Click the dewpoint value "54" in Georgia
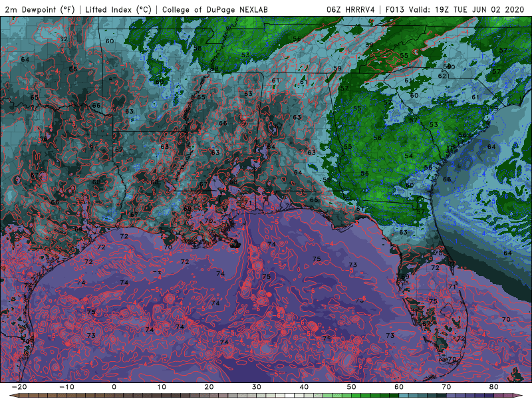532x399 pixels. coord(408,156)
